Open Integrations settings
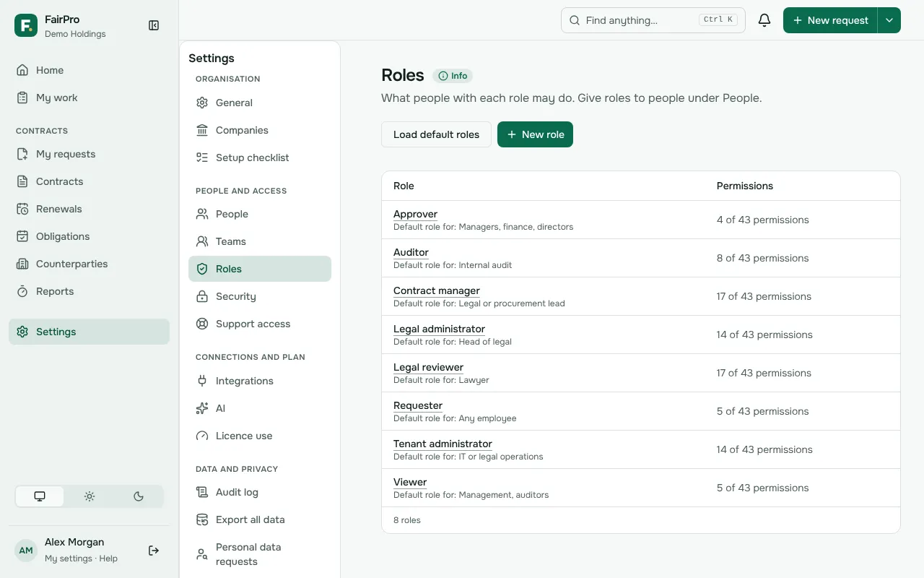The width and height of the screenshot is (924, 578). tap(260, 381)
